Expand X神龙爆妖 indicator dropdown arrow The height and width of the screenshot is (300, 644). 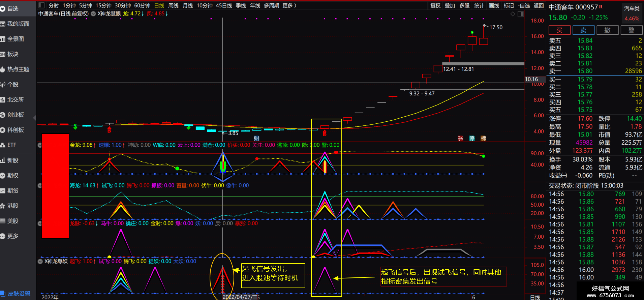(40, 261)
